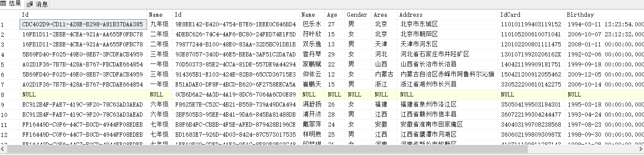Click the Birthday cell starting 2009-12-05
This screenshot has width=644, height=155.
(x=604, y=75)
